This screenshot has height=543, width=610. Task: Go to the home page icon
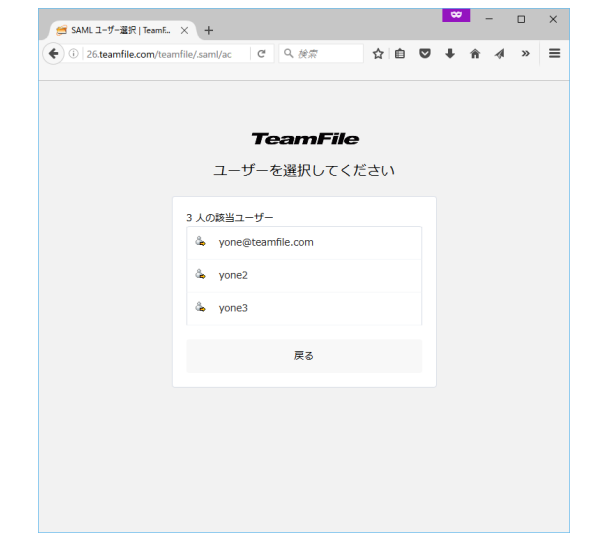[x=475, y=54]
